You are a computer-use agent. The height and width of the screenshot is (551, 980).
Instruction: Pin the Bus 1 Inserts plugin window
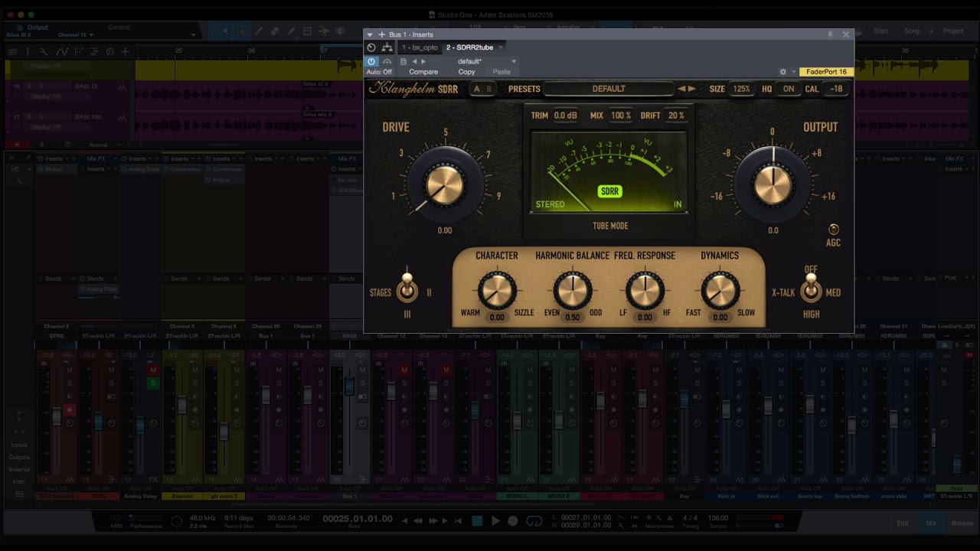pos(830,34)
